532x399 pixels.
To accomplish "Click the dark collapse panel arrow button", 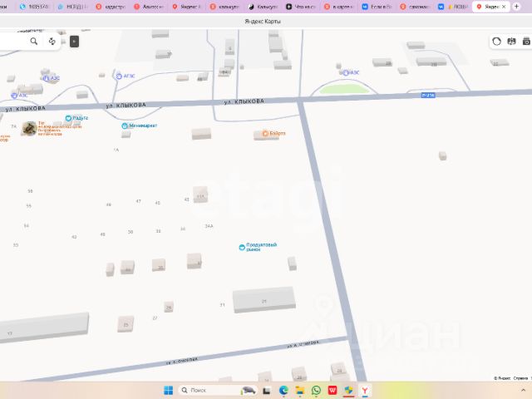I will [74, 42].
